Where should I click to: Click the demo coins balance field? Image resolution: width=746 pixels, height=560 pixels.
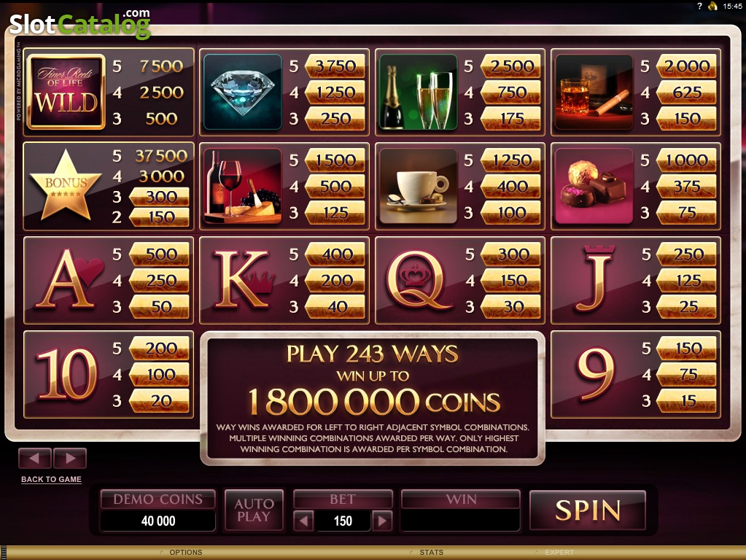point(158,521)
